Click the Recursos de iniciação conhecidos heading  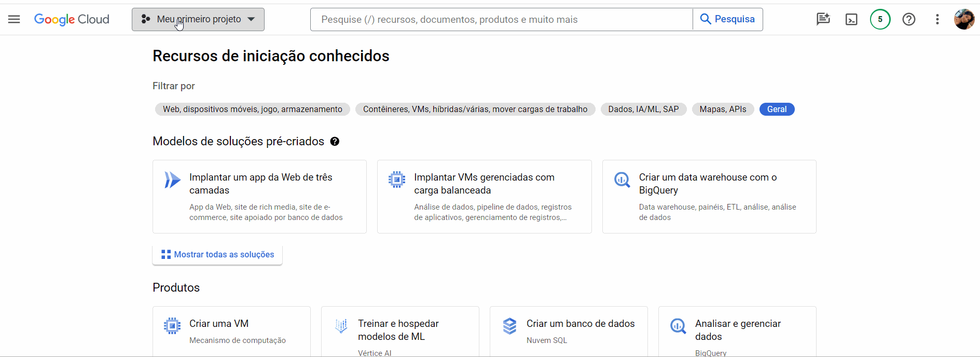click(x=271, y=56)
